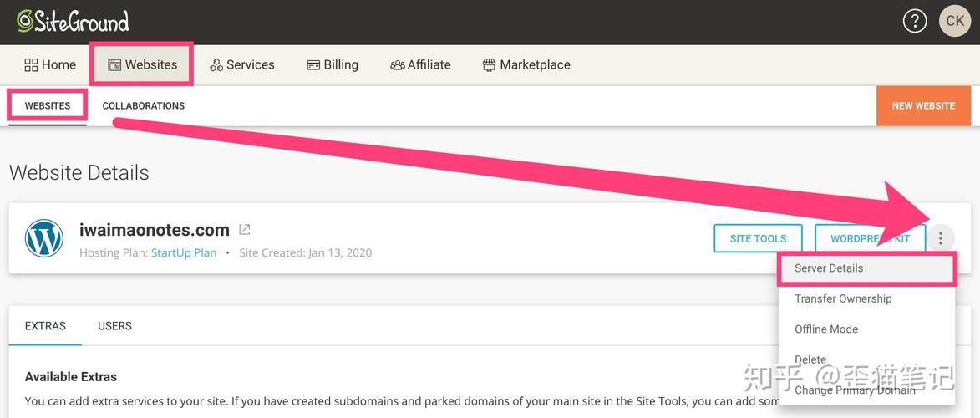Image resolution: width=980 pixels, height=418 pixels.
Task: Choose Server Details from the menu
Action: pos(829,268)
